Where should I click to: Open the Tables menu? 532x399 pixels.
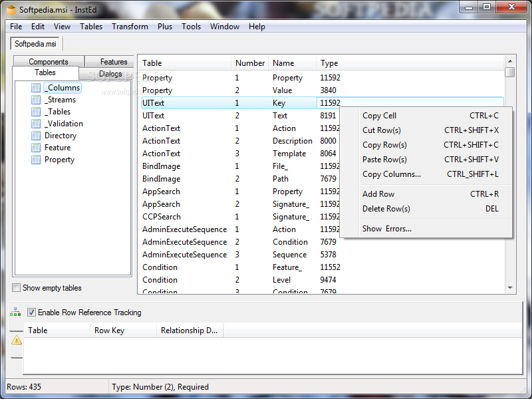pos(91,27)
